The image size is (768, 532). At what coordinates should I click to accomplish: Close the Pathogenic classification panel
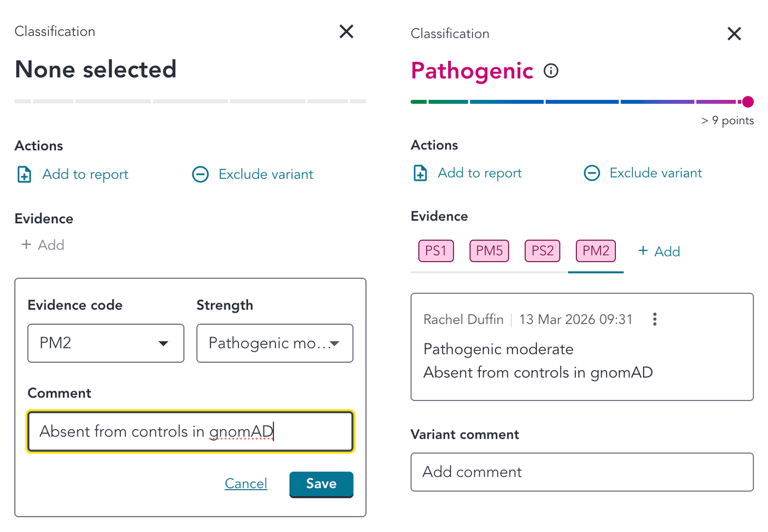pyautogui.click(x=734, y=34)
